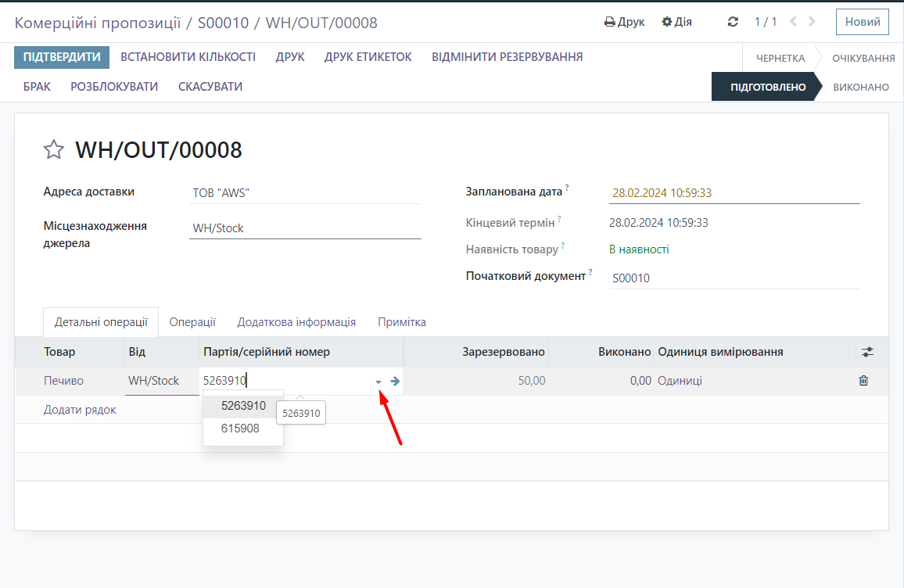This screenshot has width=904, height=588.
Task: Click the Запланована дата field
Action: pyautogui.click(x=734, y=193)
